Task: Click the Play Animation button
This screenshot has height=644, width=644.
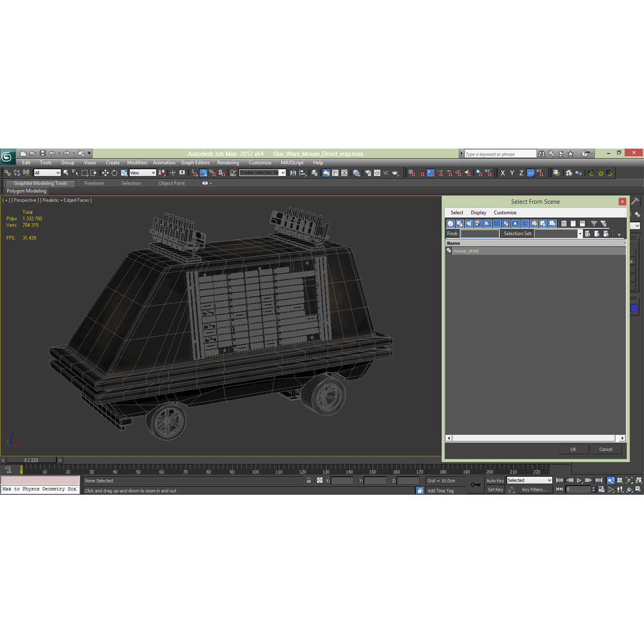Action: pos(579,480)
